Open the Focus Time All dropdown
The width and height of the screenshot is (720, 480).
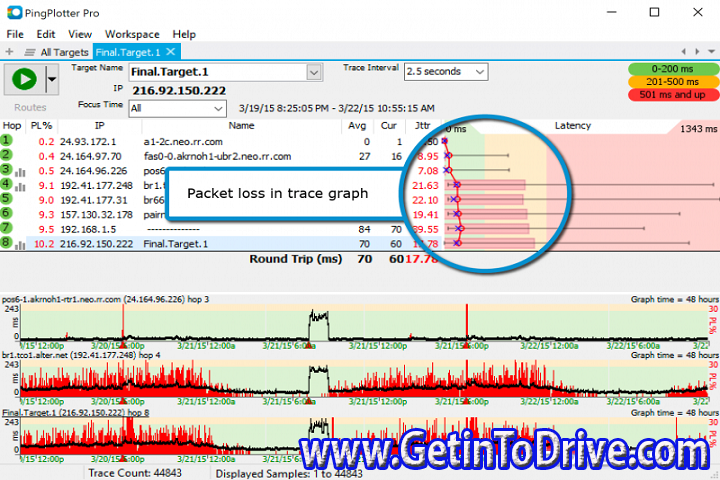click(x=177, y=108)
